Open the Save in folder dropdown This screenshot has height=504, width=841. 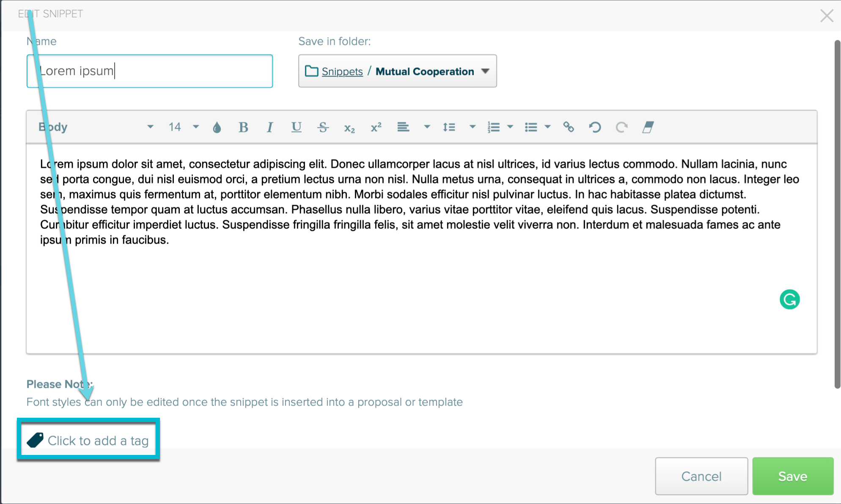coord(398,71)
